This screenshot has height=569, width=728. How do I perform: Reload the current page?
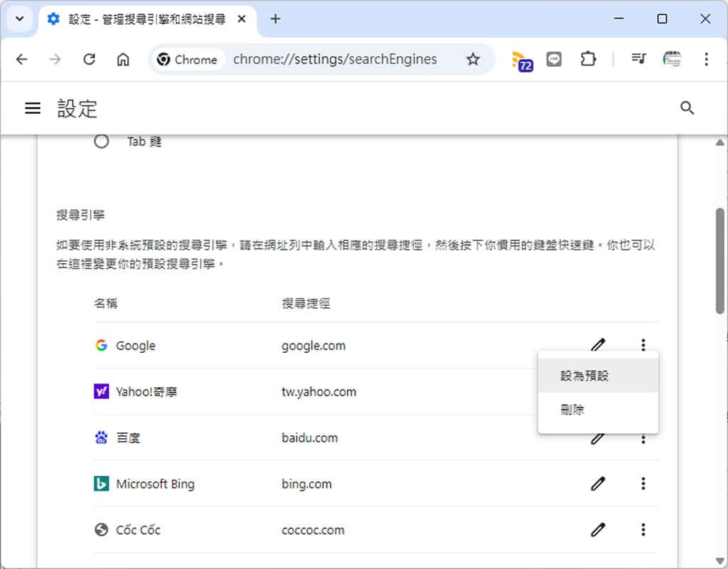(89, 60)
